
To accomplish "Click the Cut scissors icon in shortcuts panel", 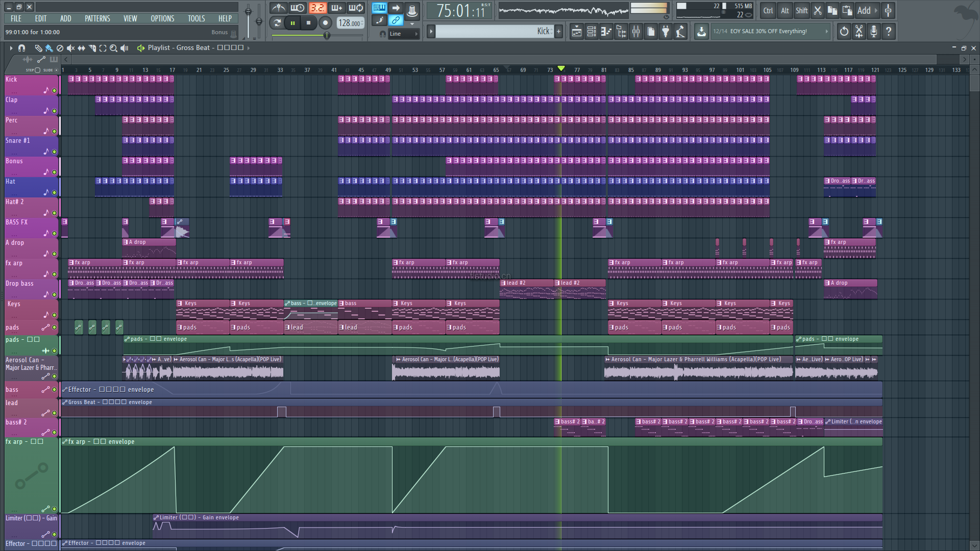I will click(x=817, y=10).
